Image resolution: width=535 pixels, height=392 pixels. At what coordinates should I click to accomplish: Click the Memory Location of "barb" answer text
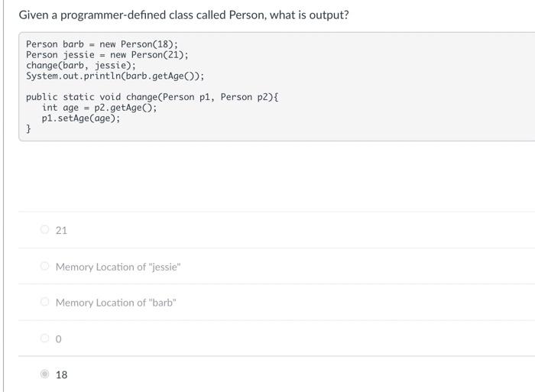[x=115, y=303]
